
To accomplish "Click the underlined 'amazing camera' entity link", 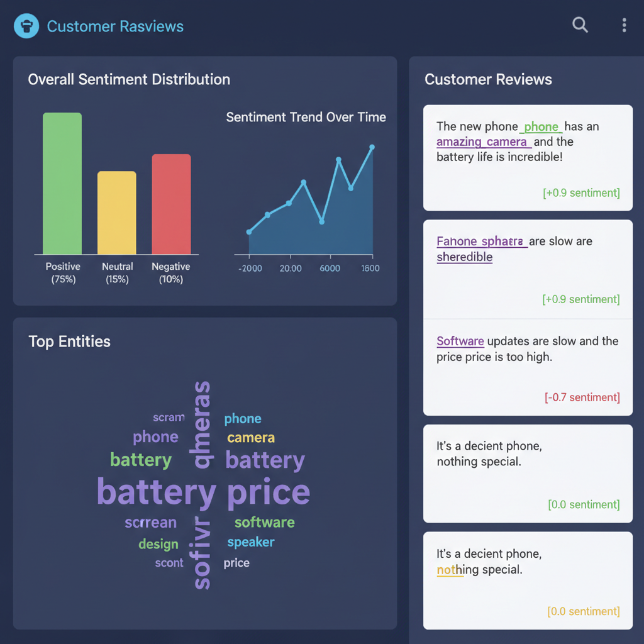I will point(482,142).
